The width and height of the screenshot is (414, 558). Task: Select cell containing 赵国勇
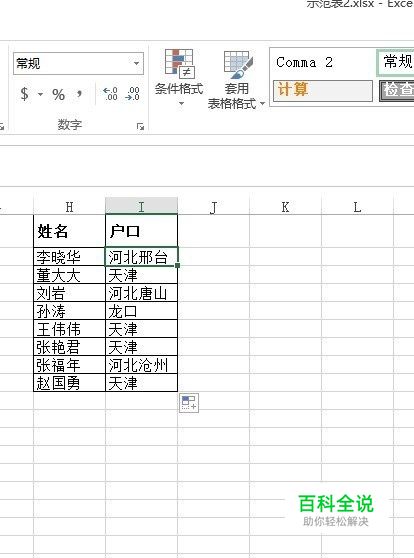click(x=69, y=383)
